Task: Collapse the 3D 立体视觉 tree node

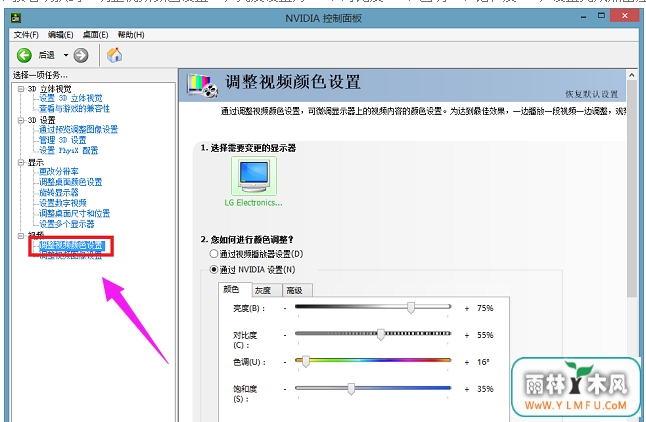Action: [21, 89]
